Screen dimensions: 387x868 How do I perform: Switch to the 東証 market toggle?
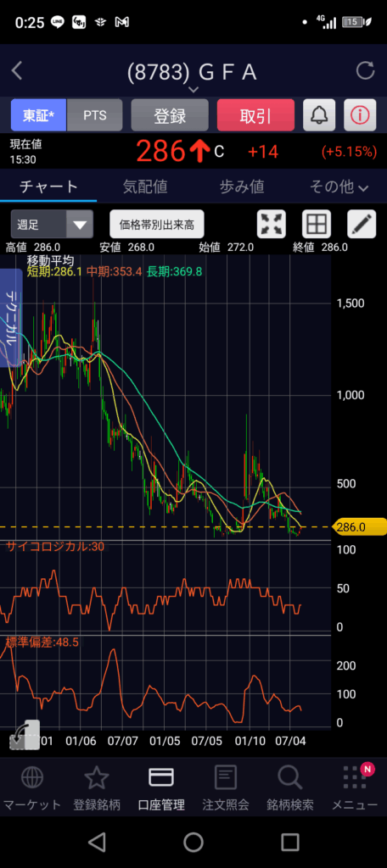coord(38,115)
